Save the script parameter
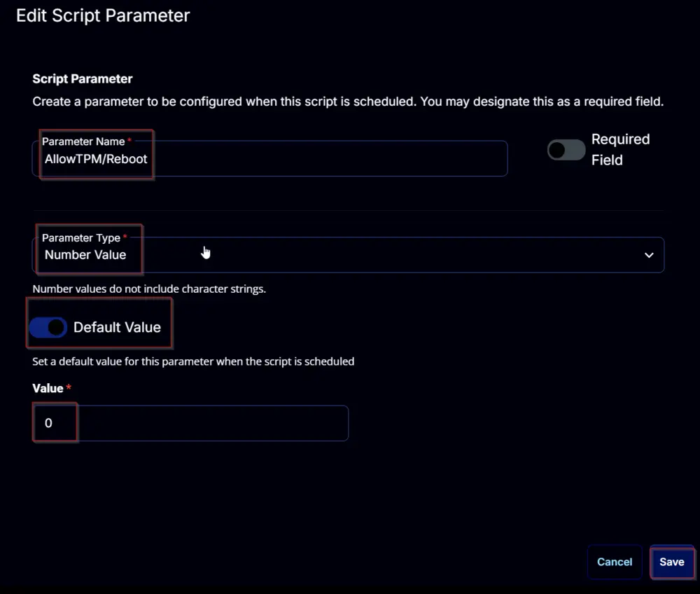The image size is (700, 594). click(672, 562)
